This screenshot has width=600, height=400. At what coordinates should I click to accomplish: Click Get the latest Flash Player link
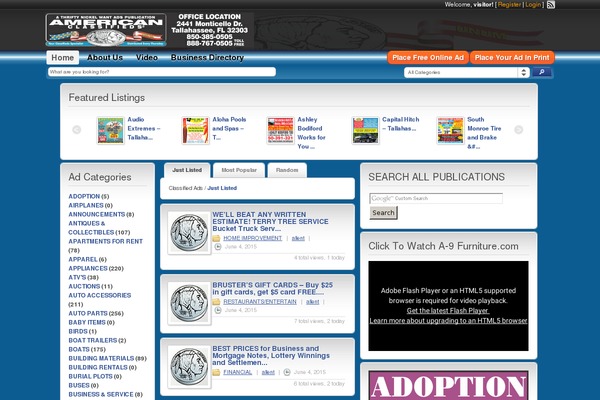point(447,311)
